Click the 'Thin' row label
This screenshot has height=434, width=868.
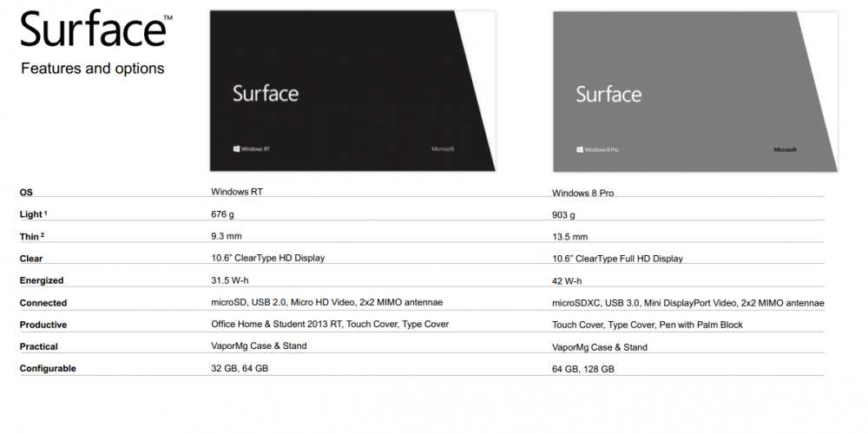click(31, 237)
